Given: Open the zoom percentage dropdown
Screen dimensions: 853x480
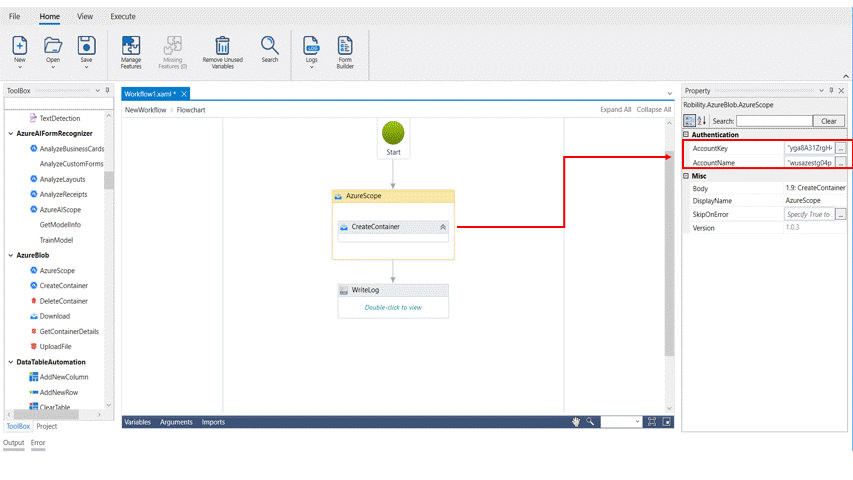Looking at the screenshot, I should (636, 422).
